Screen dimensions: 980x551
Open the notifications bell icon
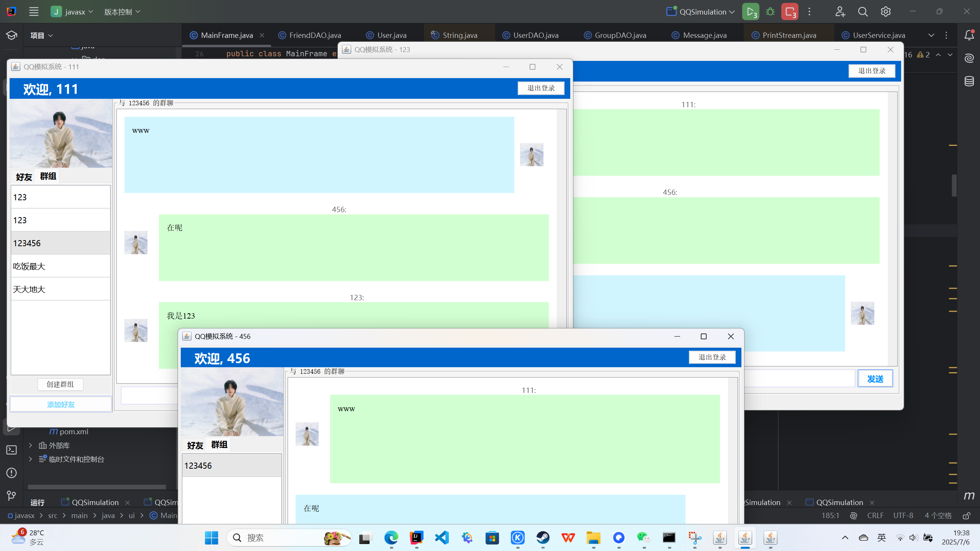pos(969,35)
